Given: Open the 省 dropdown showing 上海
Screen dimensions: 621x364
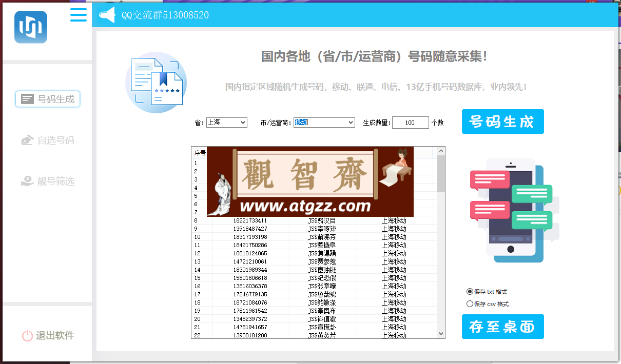Looking at the screenshot, I should coord(226,123).
